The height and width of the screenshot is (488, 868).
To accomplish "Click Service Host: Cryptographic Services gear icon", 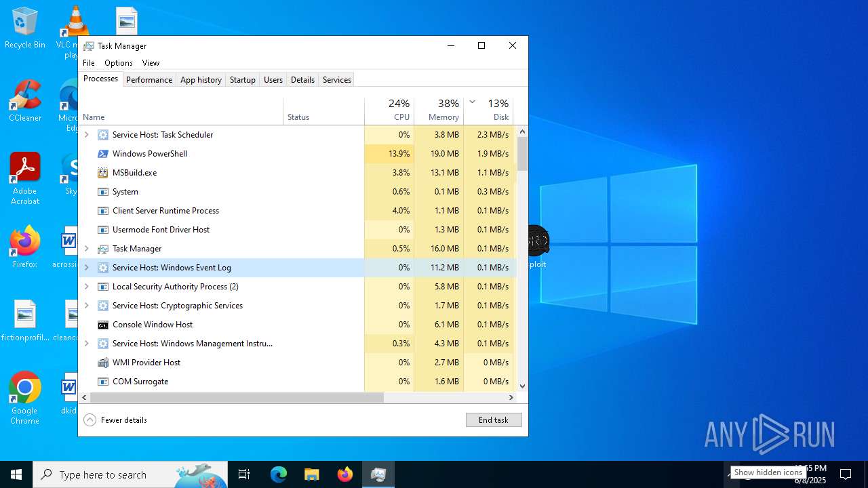I will (103, 306).
